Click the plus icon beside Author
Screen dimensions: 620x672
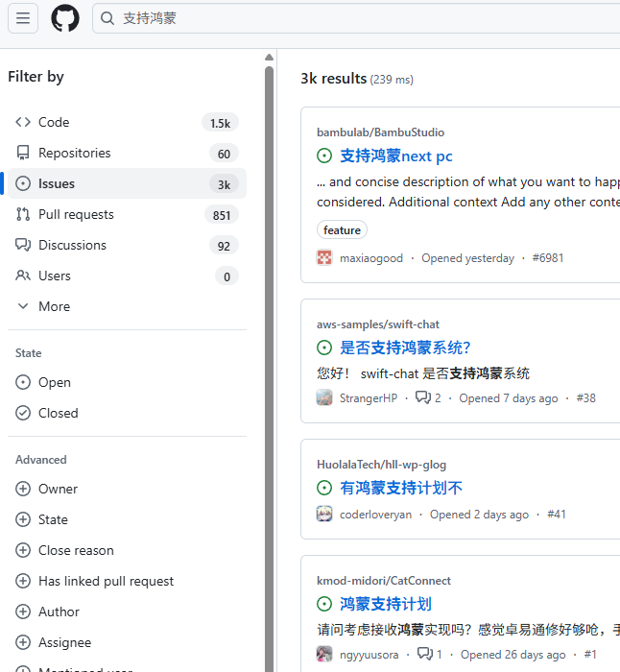click(x=23, y=612)
